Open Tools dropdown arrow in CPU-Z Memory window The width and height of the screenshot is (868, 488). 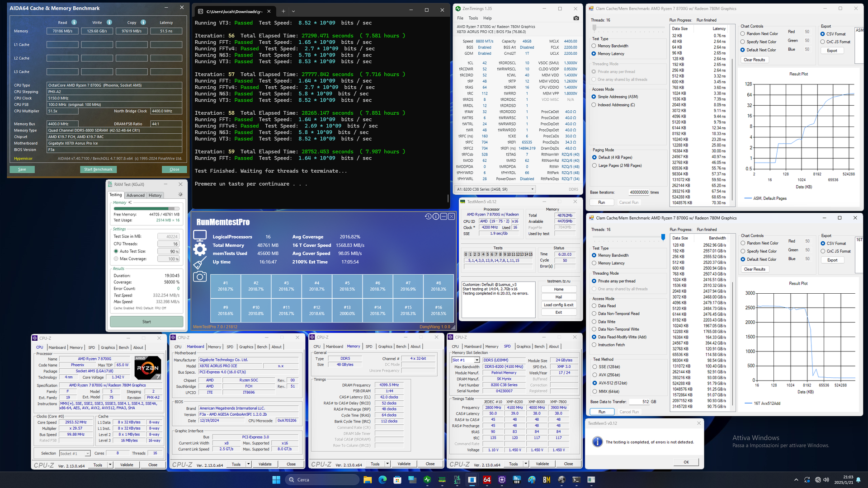coord(387,464)
